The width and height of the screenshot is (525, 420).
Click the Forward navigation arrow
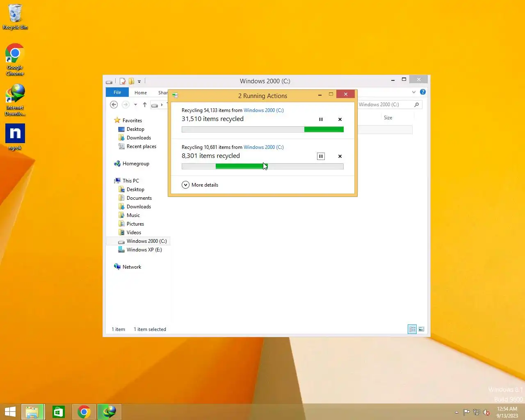(126, 105)
